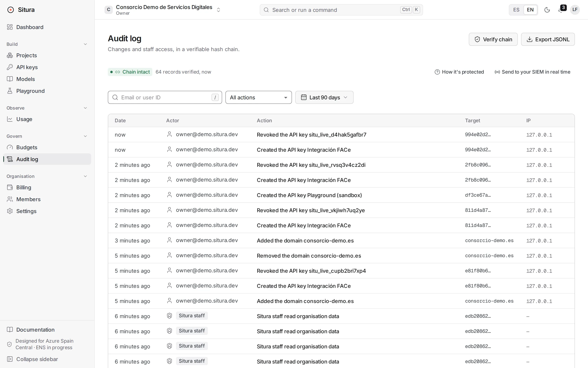Open the Budgets gauge icon

coord(10,147)
